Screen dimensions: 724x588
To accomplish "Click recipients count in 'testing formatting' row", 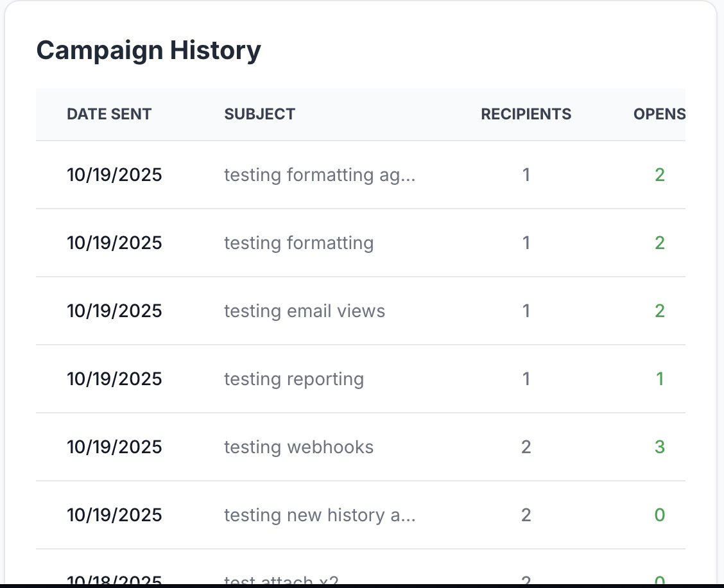I will click(526, 243).
